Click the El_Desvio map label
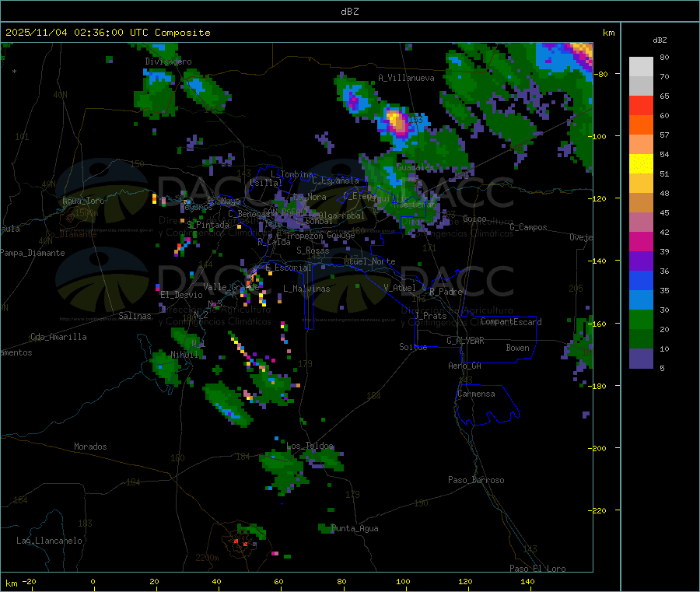Screen dimensions: 700x592 click(182, 295)
